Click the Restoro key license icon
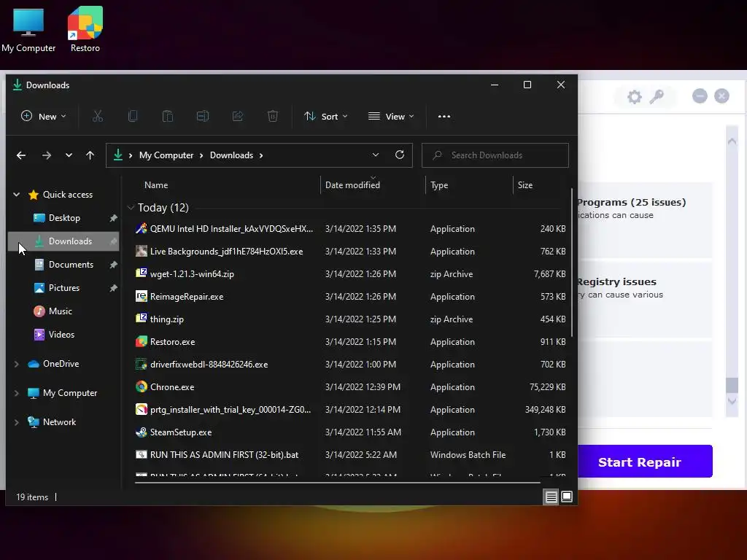 click(657, 97)
